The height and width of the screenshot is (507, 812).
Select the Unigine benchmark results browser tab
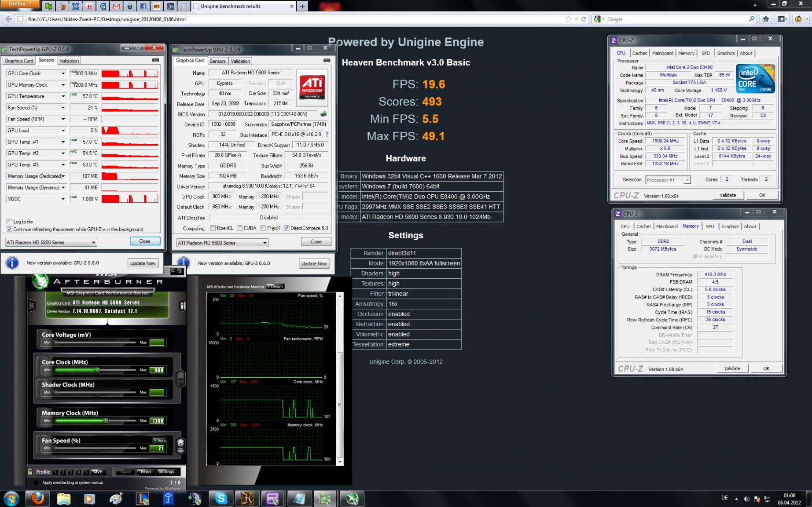pos(243,6)
